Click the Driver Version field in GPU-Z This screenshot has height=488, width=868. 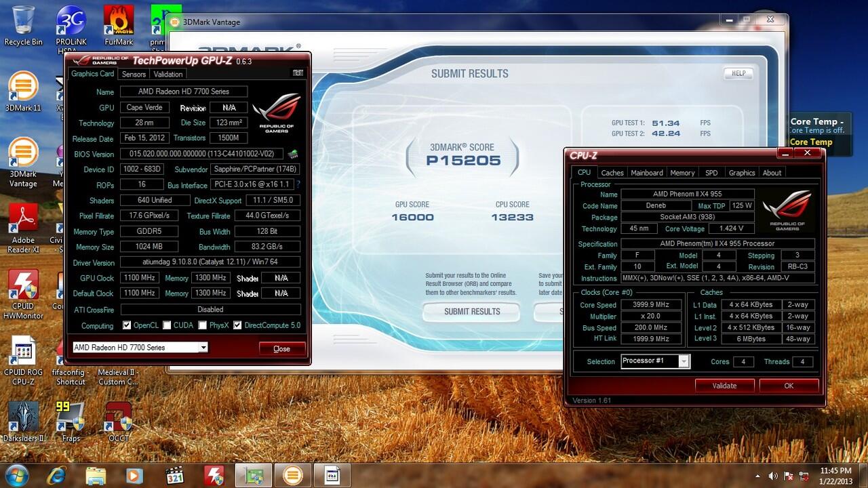tap(210, 262)
